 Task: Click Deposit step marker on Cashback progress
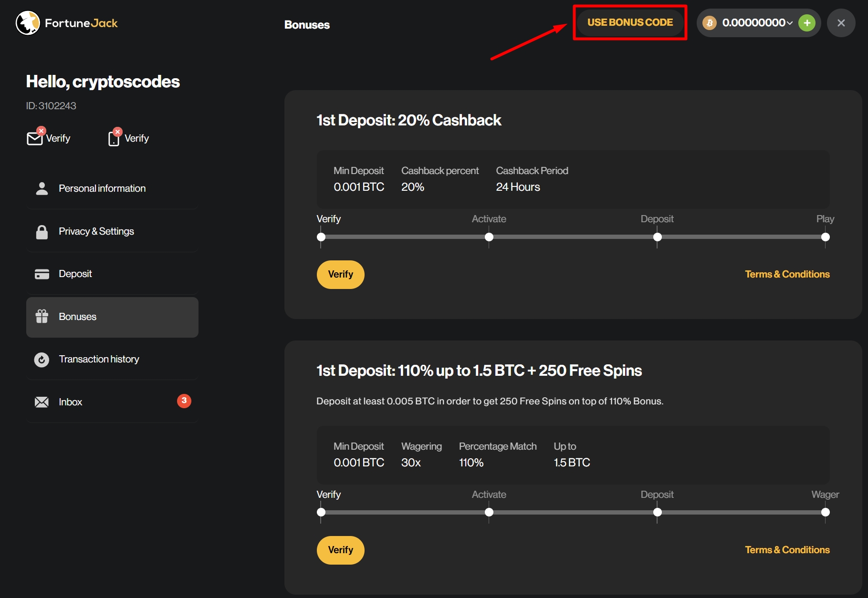pyautogui.click(x=658, y=237)
